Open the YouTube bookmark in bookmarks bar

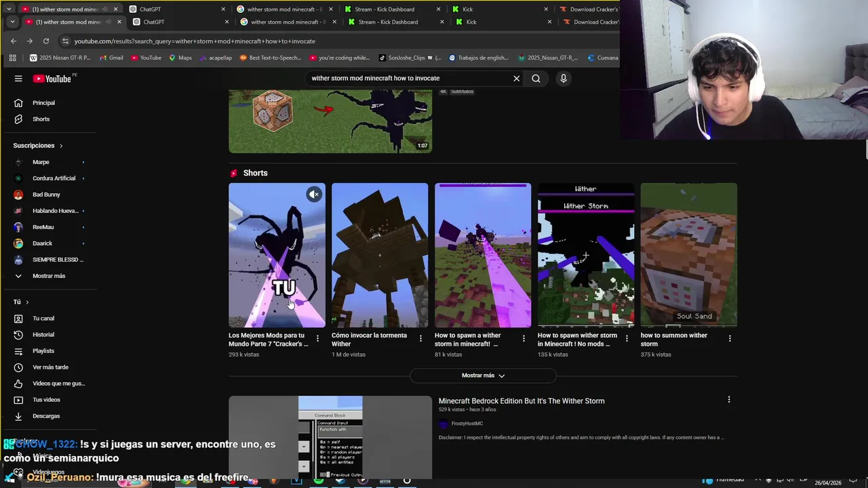click(x=146, y=58)
